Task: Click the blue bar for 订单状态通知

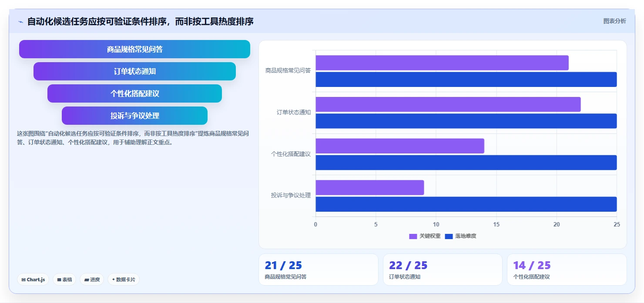Action: (466, 121)
